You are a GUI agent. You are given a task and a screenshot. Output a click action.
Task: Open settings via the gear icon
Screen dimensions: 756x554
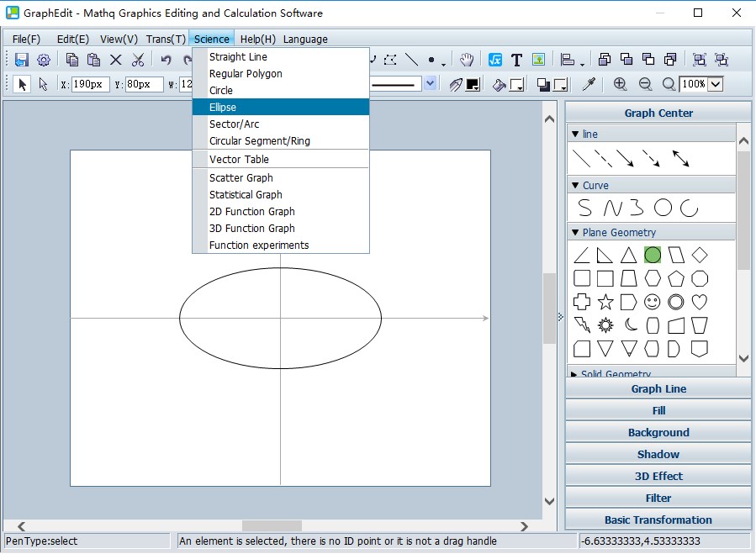(x=44, y=60)
